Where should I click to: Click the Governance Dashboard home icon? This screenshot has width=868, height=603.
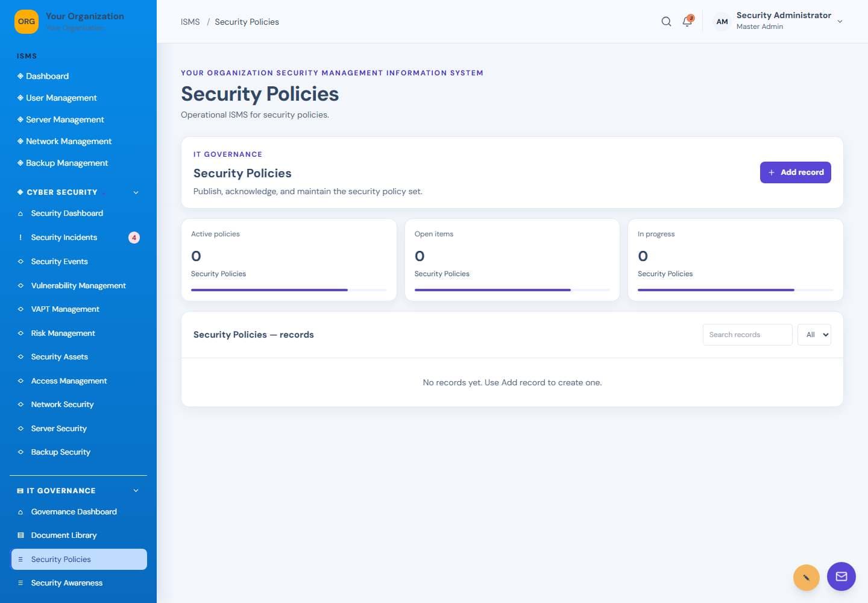(20, 512)
